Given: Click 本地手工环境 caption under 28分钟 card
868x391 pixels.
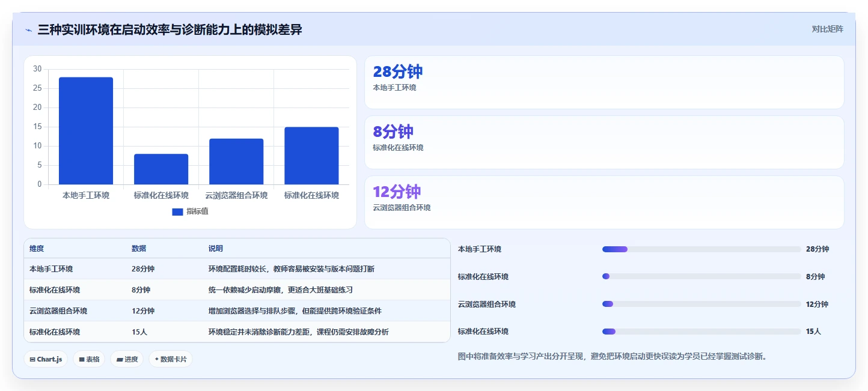Looking at the screenshot, I should pos(394,88).
